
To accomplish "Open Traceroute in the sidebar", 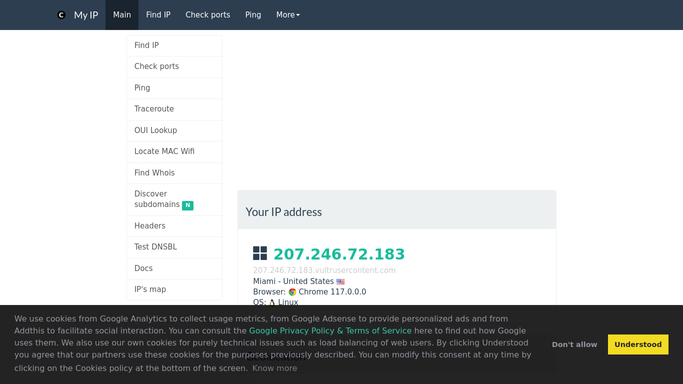I will point(175,109).
